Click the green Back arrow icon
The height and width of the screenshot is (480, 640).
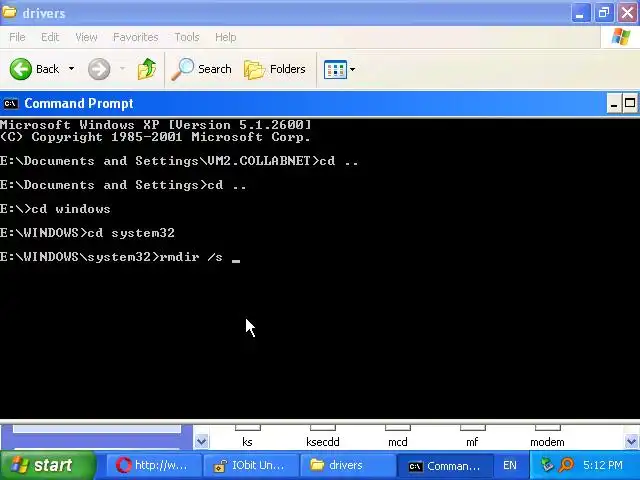tap(20, 69)
